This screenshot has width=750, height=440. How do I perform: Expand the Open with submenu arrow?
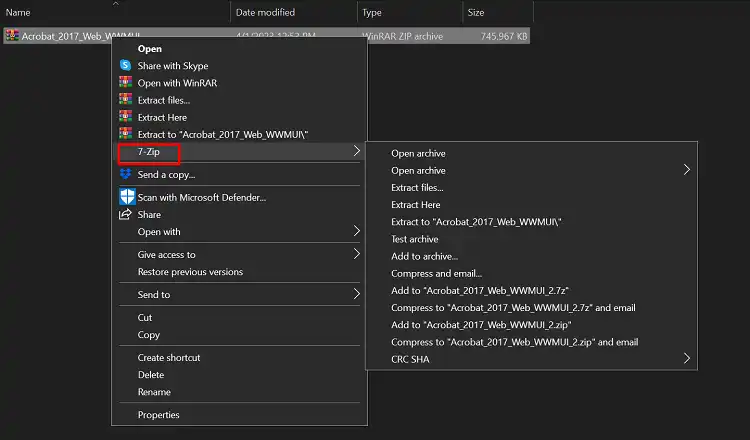(356, 231)
